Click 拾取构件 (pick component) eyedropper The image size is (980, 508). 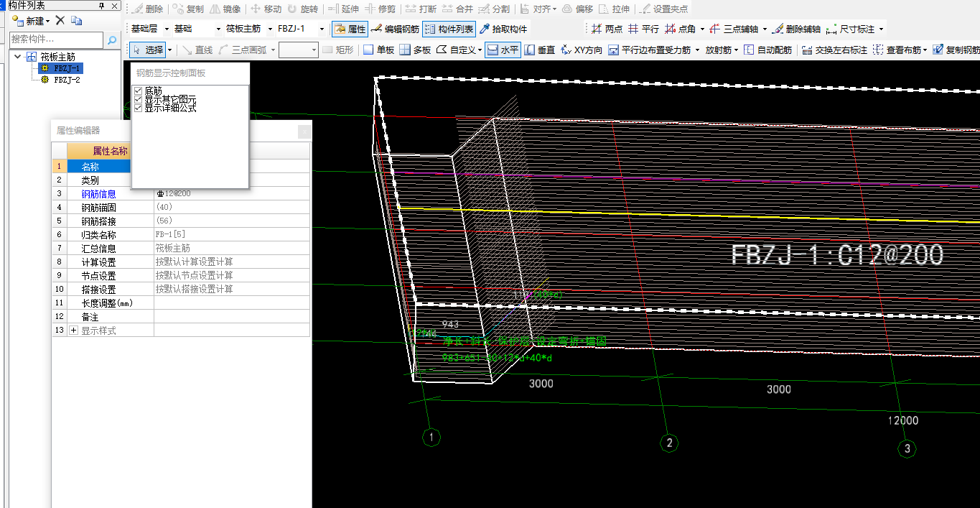(x=503, y=29)
